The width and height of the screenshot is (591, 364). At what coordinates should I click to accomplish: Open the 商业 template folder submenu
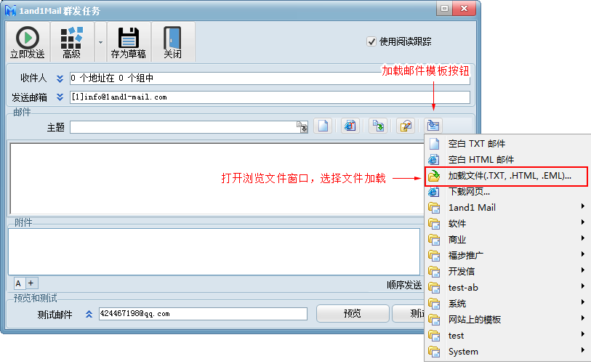pos(507,239)
